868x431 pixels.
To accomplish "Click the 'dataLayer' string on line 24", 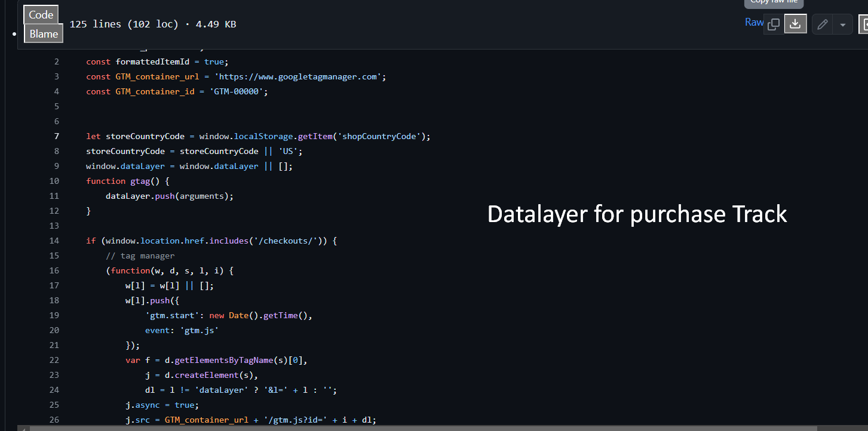I will point(222,390).
